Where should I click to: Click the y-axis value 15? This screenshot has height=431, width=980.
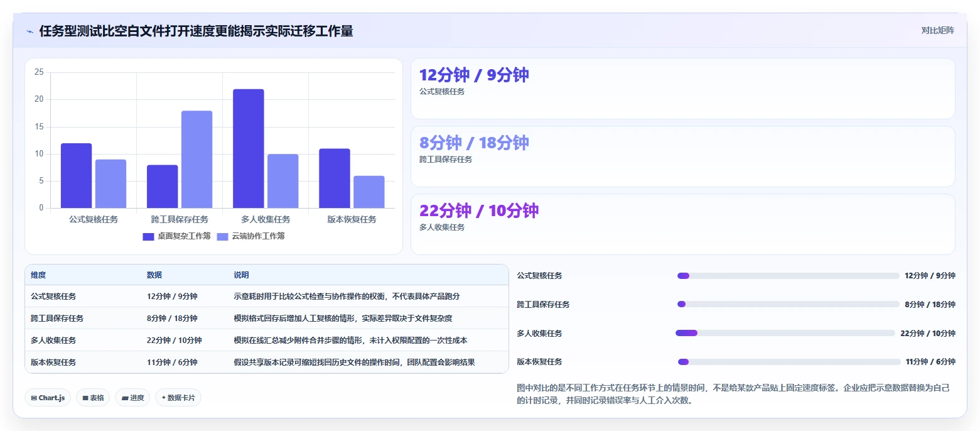coord(39,127)
